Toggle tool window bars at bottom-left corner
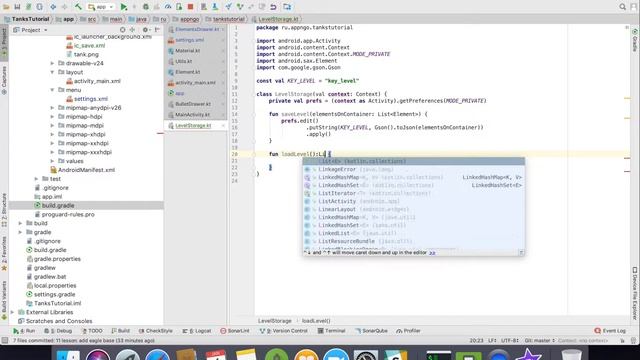 [x=4, y=340]
